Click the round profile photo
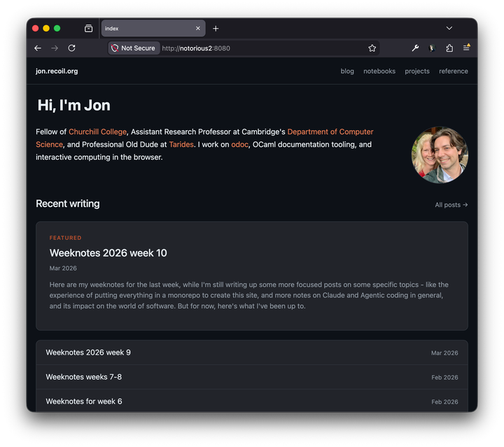 (x=440, y=155)
